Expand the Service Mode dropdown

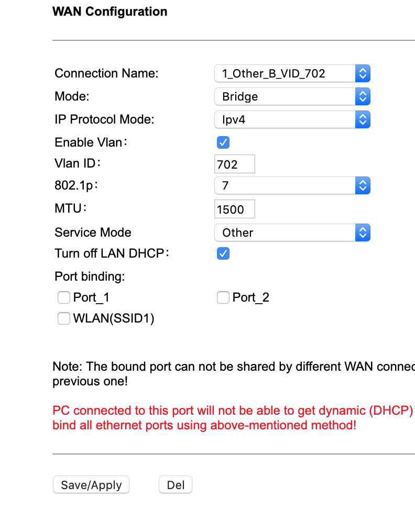pyautogui.click(x=292, y=232)
